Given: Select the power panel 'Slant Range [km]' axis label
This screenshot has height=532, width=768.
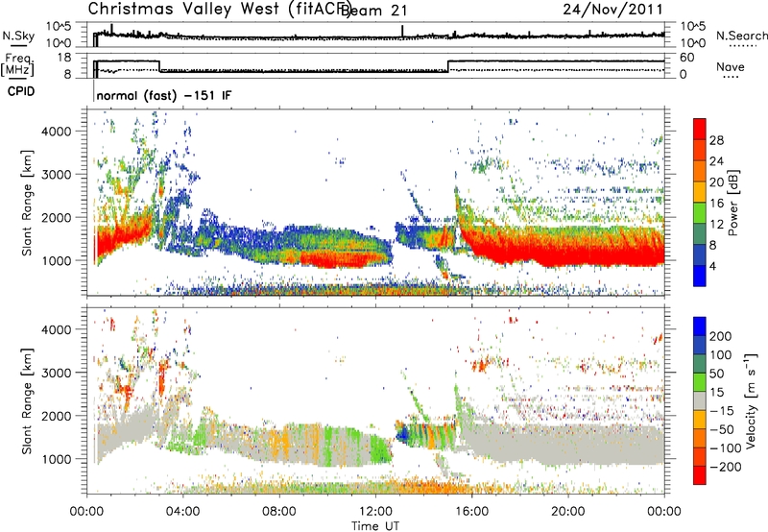Looking at the screenshot, I should (27, 203).
